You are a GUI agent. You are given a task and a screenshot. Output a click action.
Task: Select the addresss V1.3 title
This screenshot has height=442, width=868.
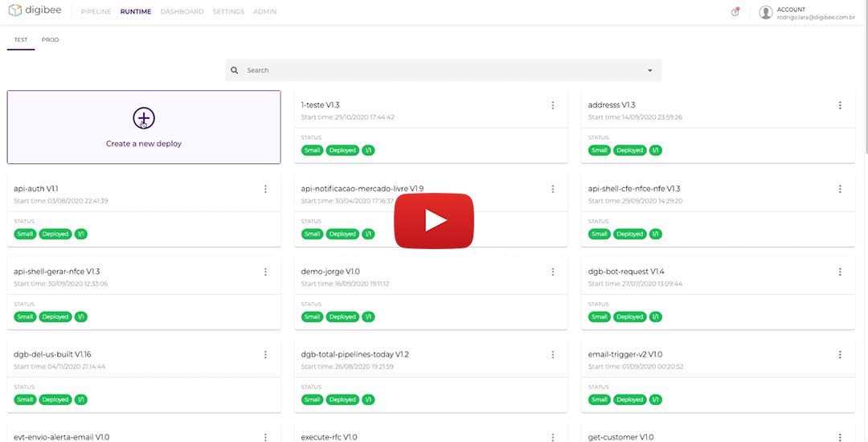pyautogui.click(x=612, y=105)
